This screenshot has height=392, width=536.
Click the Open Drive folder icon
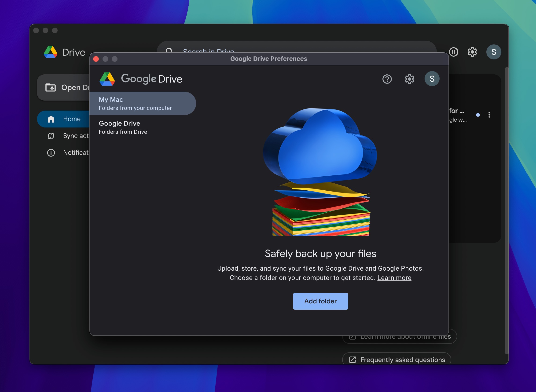51,87
